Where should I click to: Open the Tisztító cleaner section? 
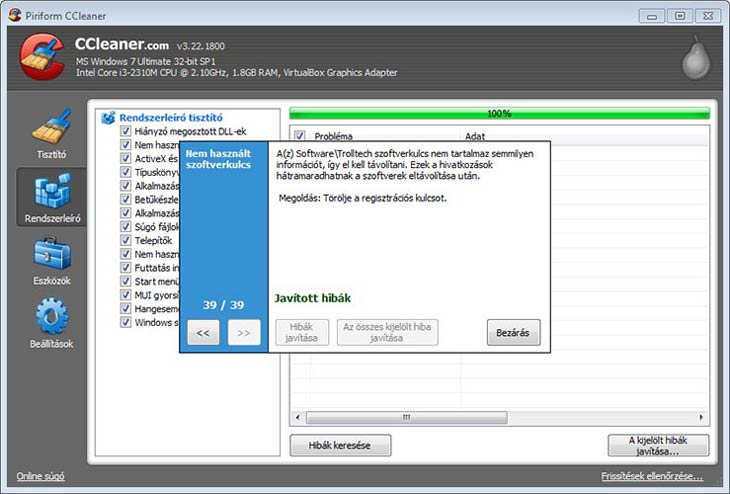(51, 133)
